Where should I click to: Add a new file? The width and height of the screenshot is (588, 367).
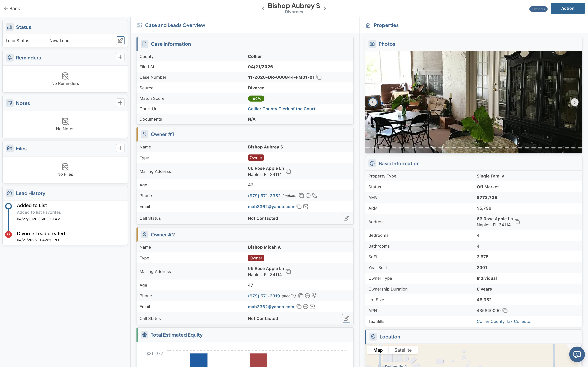pos(120,148)
